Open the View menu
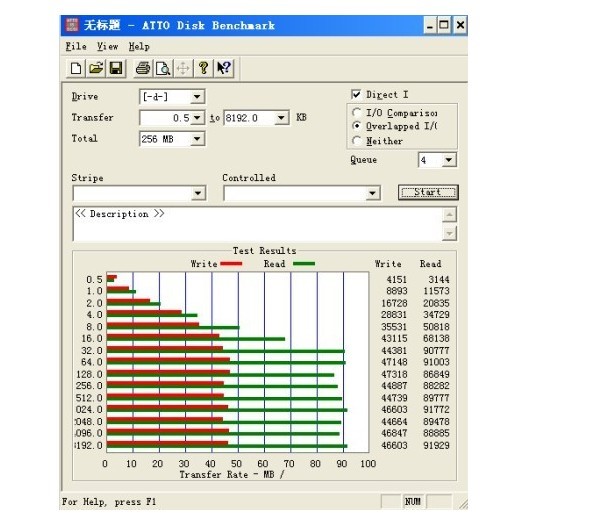This screenshot has width=600, height=518. 107,46
